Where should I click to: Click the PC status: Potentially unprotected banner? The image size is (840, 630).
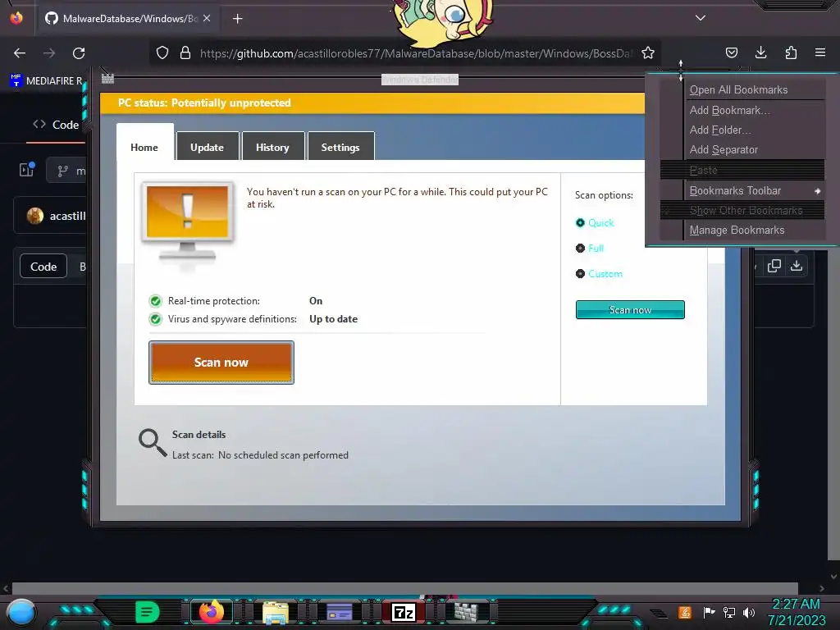[x=372, y=103]
